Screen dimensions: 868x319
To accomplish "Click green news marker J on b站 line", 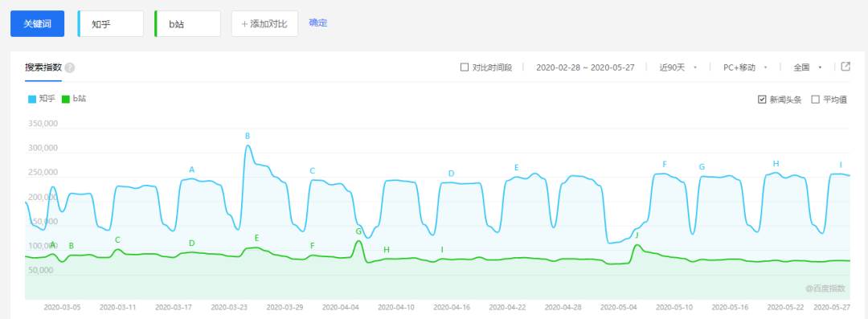I will point(637,235).
